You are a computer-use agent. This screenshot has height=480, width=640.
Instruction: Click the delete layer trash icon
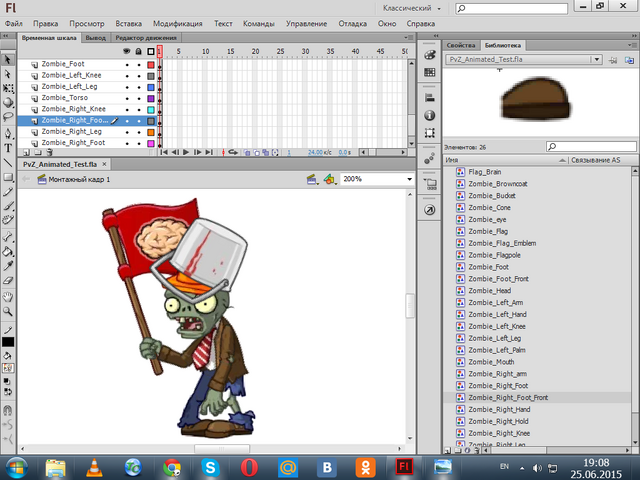pos(49,152)
